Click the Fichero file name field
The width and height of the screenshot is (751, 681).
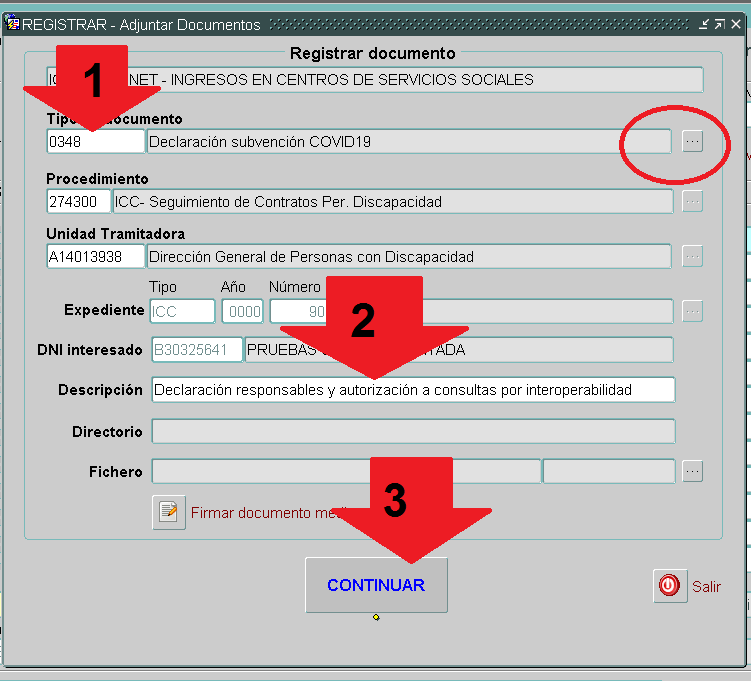coord(345,471)
